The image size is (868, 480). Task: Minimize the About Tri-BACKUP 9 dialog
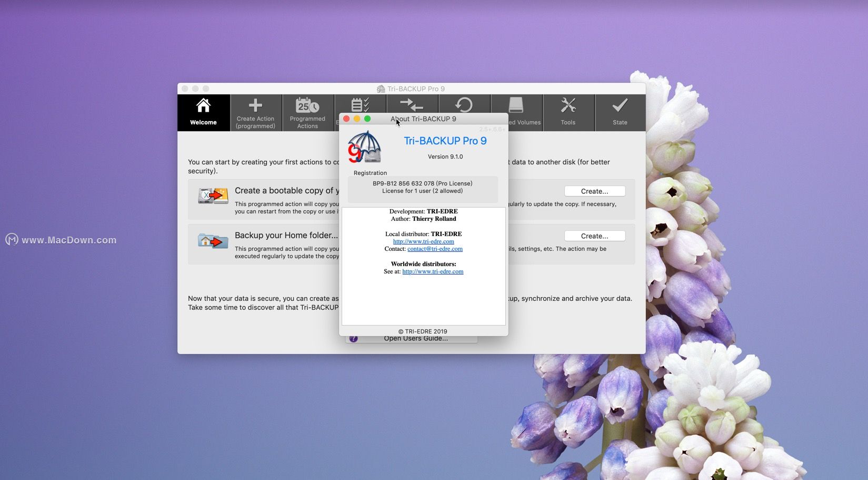(357, 119)
